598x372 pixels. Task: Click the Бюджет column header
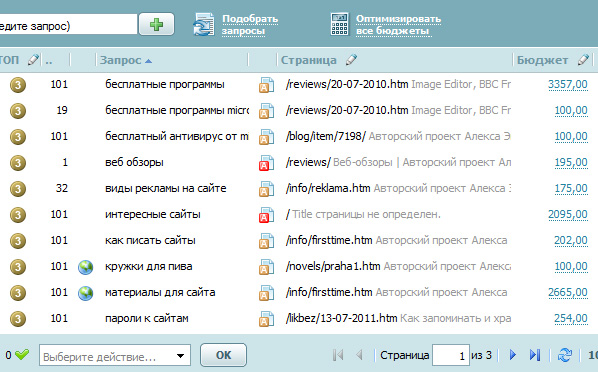point(542,60)
